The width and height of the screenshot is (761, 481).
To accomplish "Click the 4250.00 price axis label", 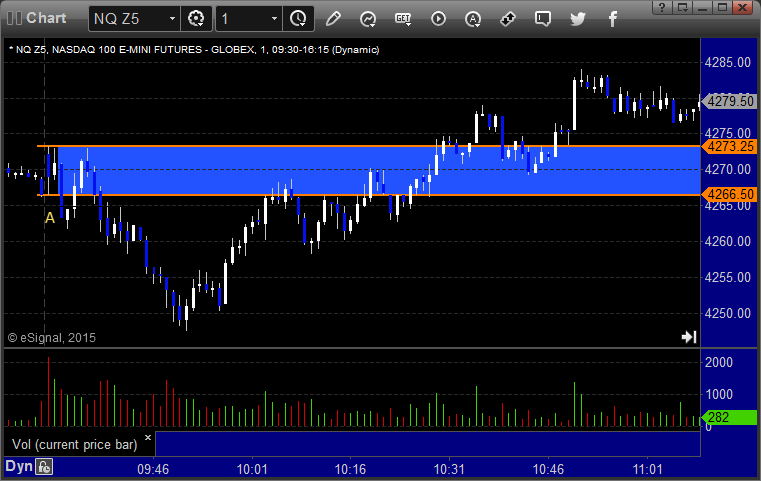I will click(728, 313).
